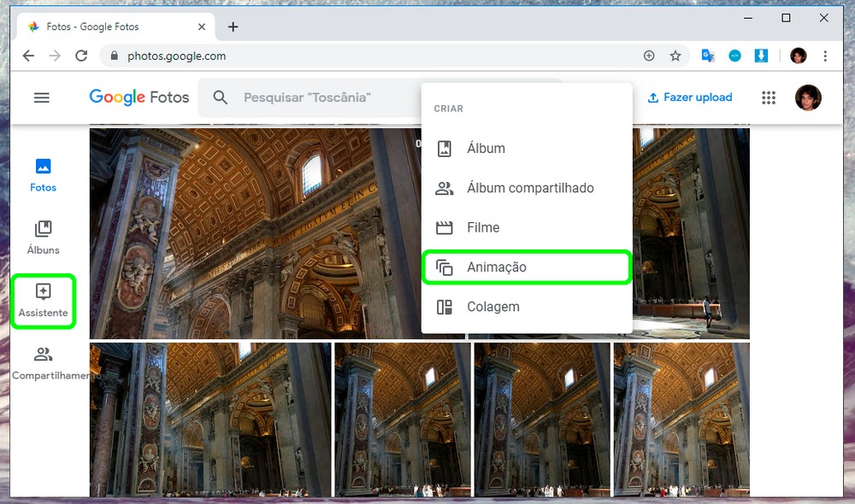Open Álbuns in the left sidebar

point(43,237)
